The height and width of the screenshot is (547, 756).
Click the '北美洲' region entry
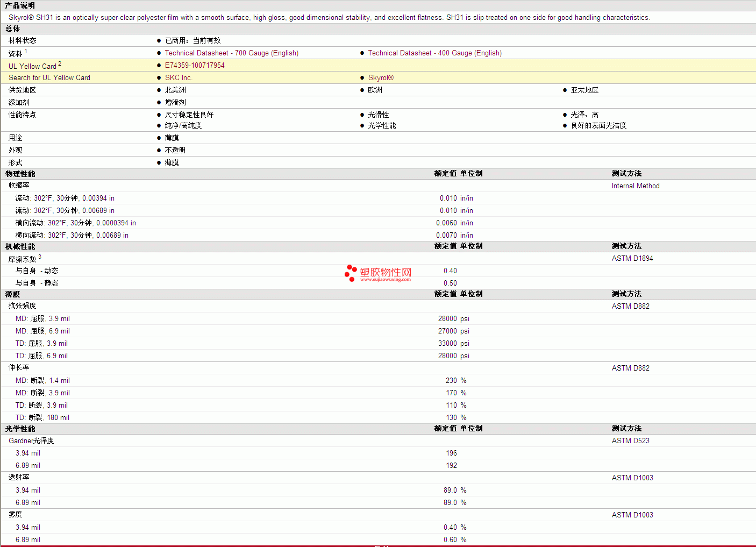point(175,90)
